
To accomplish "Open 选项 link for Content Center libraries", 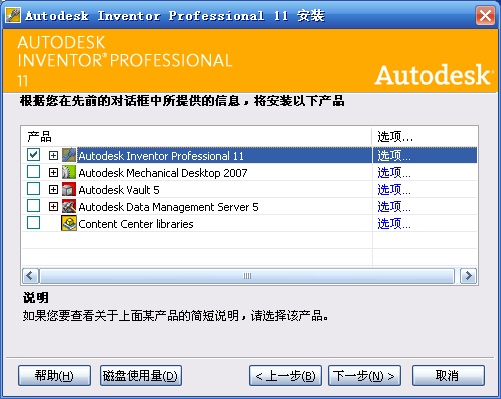I will click(x=394, y=223).
